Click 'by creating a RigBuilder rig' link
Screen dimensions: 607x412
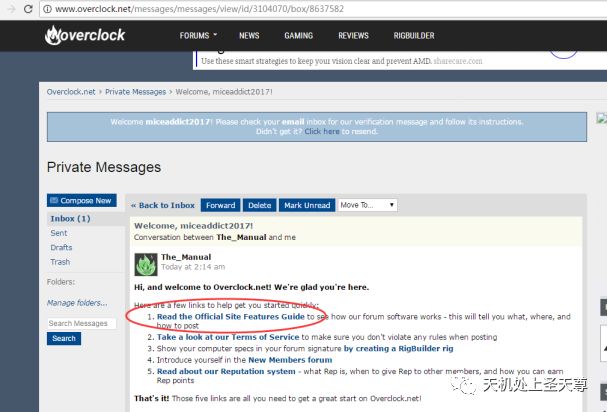click(x=398, y=348)
